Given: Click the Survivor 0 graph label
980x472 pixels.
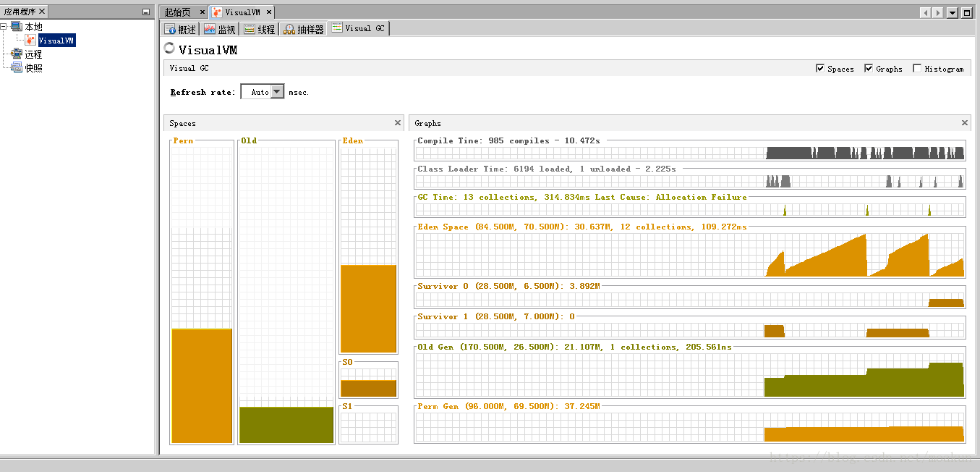Looking at the screenshot, I should click(508, 286).
